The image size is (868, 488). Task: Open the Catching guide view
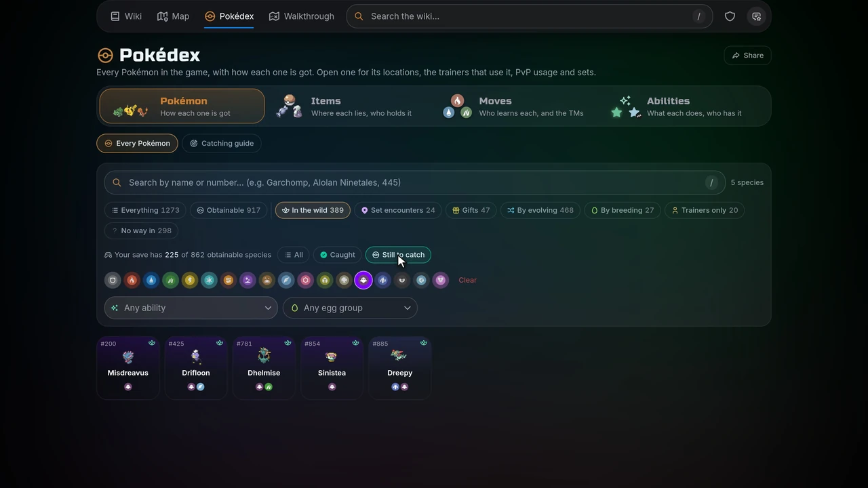point(222,143)
